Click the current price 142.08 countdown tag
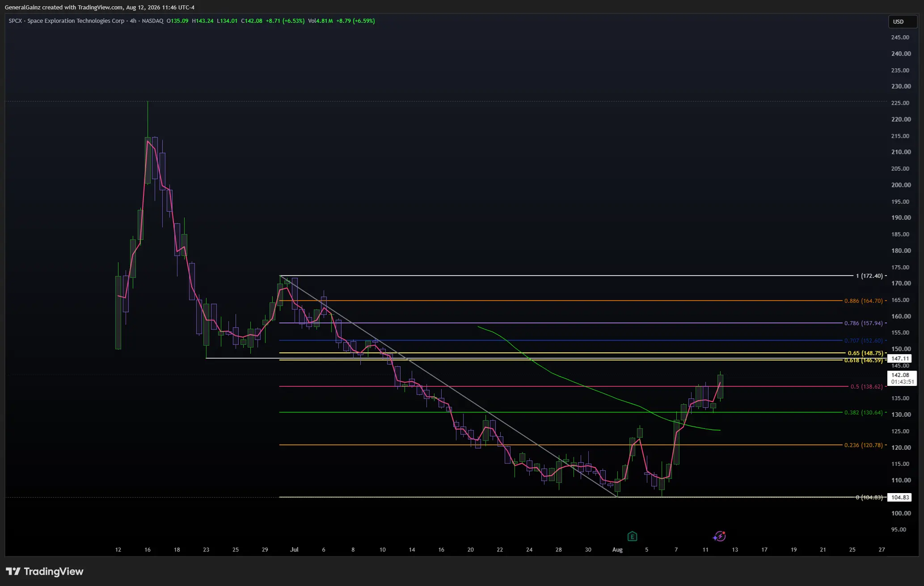Image resolution: width=924 pixels, height=586 pixels. tap(902, 378)
